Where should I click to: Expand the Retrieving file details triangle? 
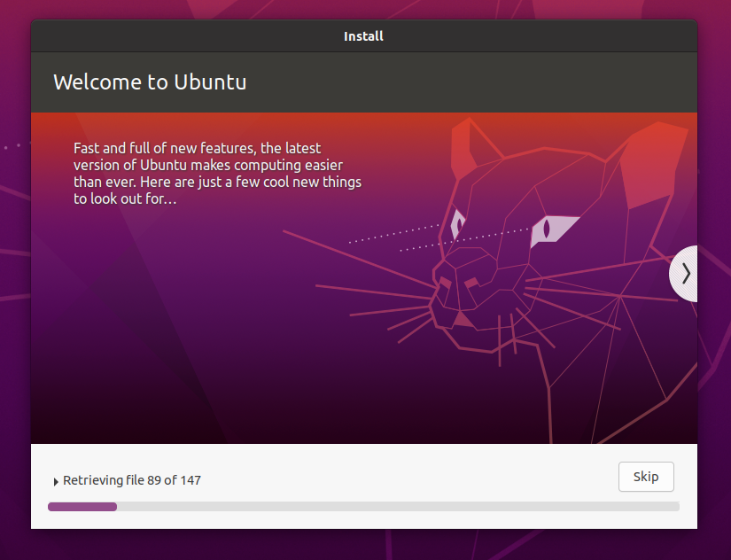tap(57, 481)
